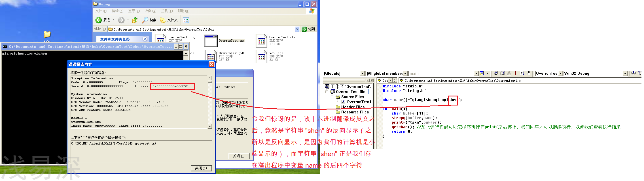Open the (Globals) class dropdown

(362, 74)
